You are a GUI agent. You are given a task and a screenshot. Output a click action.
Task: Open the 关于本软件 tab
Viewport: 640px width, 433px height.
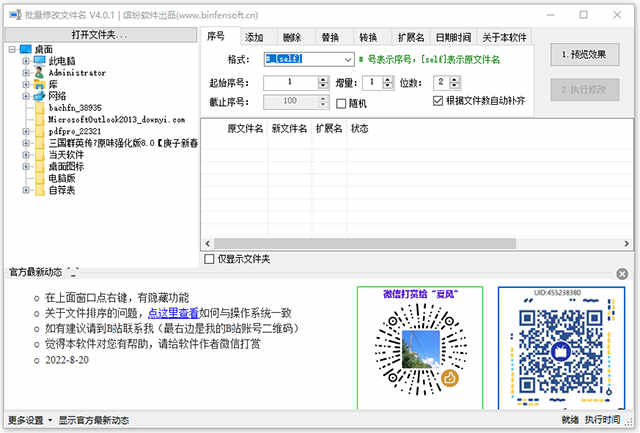click(x=504, y=38)
